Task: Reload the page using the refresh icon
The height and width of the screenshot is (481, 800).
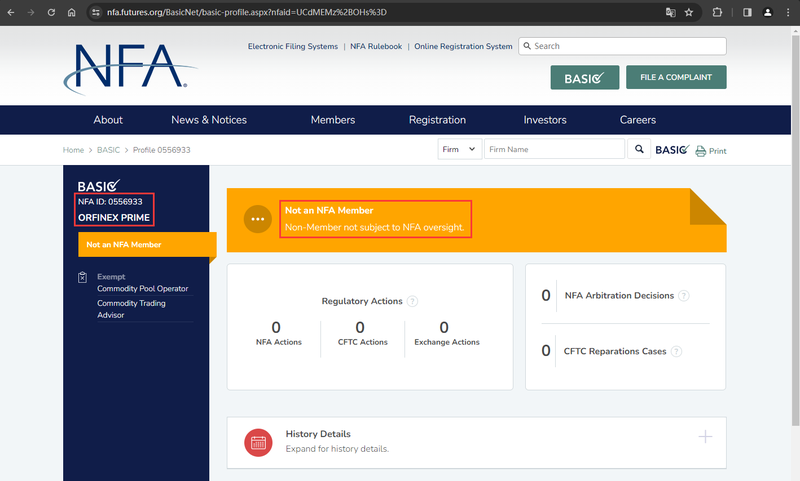Action: click(x=52, y=13)
